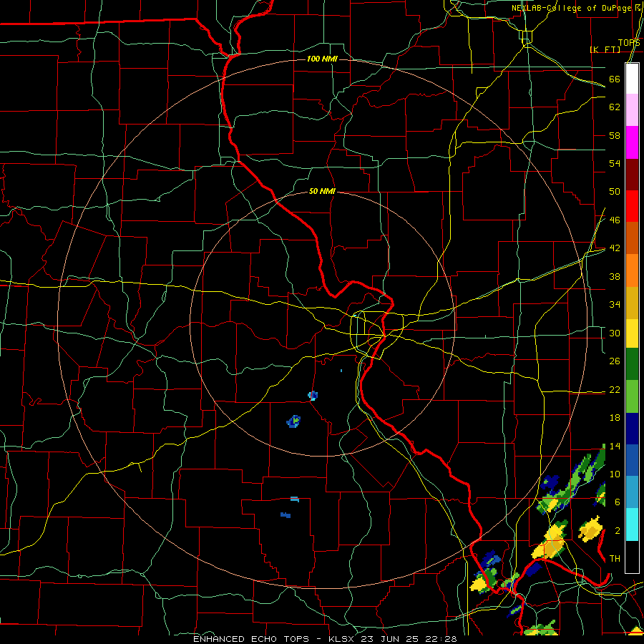Image resolution: width=644 pixels, height=644 pixels.
Task: Click the 66 value on the legend
Action: click(615, 79)
